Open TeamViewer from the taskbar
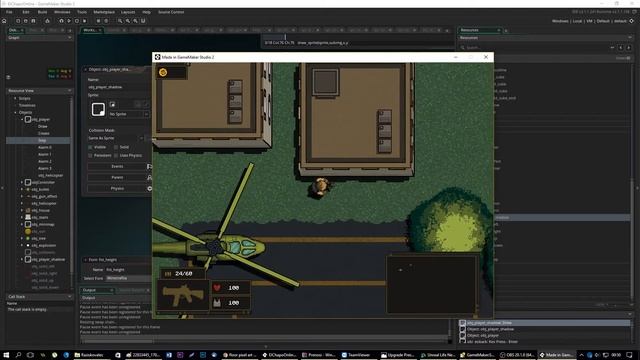Screen dimensions: 640x360 [355, 355]
